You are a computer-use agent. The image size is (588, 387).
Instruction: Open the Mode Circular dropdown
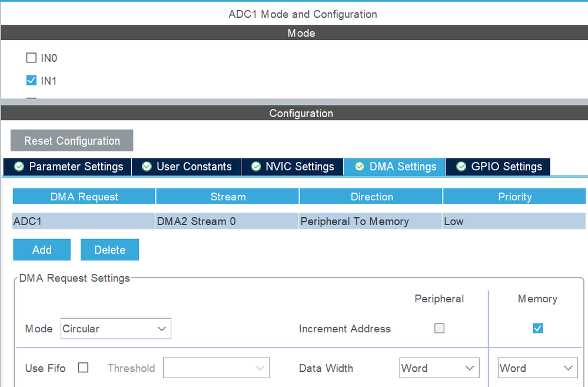click(115, 329)
